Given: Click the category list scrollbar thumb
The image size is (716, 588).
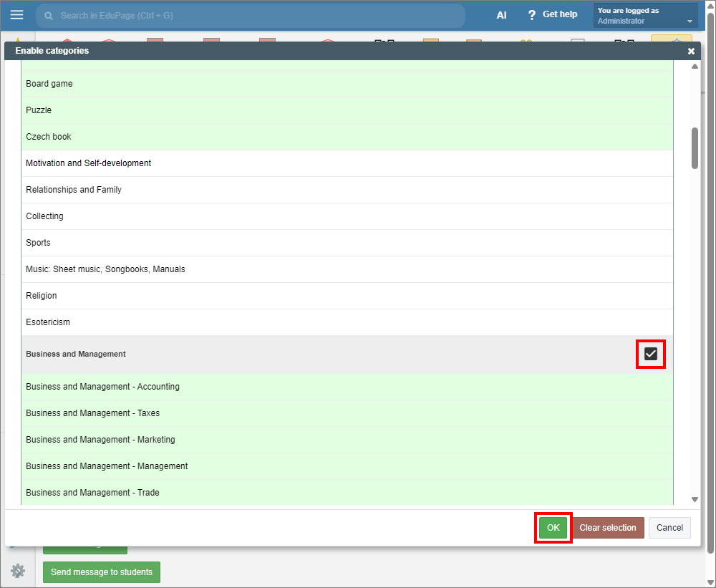Looking at the screenshot, I should click(x=695, y=148).
